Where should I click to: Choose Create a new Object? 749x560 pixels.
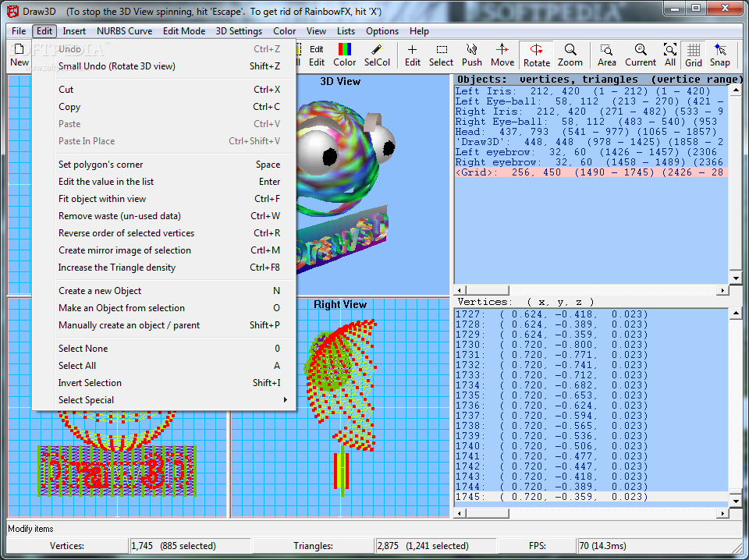(x=164, y=291)
